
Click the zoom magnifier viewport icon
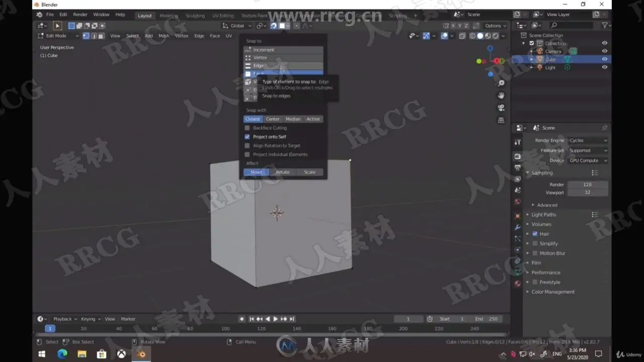click(501, 83)
